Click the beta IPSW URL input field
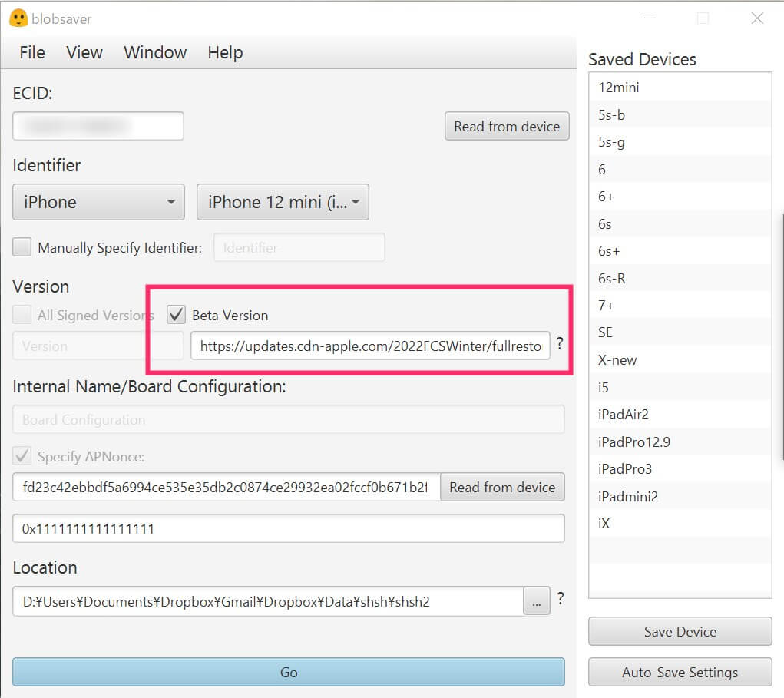Screen dimensions: 784x698 click(371, 346)
